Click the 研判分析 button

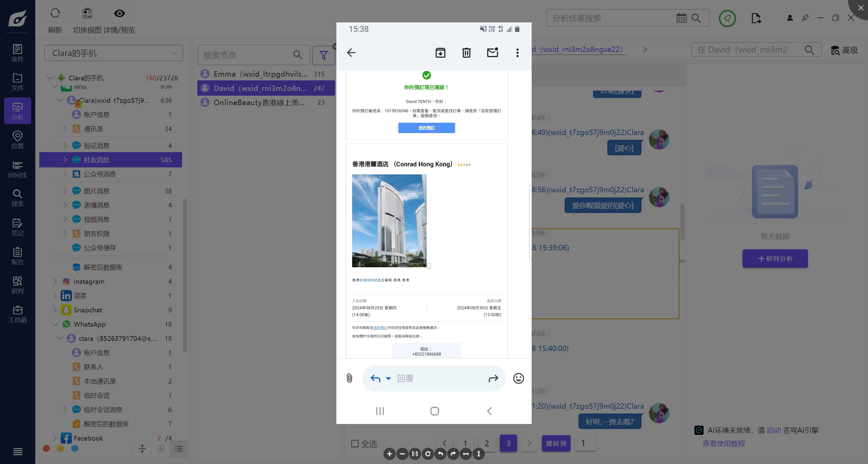click(x=775, y=258)
